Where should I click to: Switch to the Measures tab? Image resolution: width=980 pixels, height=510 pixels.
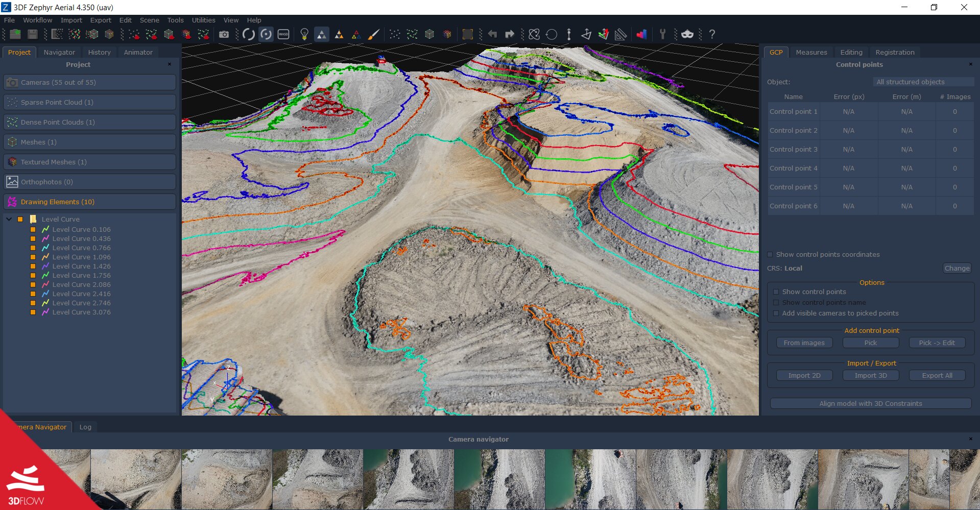tap(811, 52)
